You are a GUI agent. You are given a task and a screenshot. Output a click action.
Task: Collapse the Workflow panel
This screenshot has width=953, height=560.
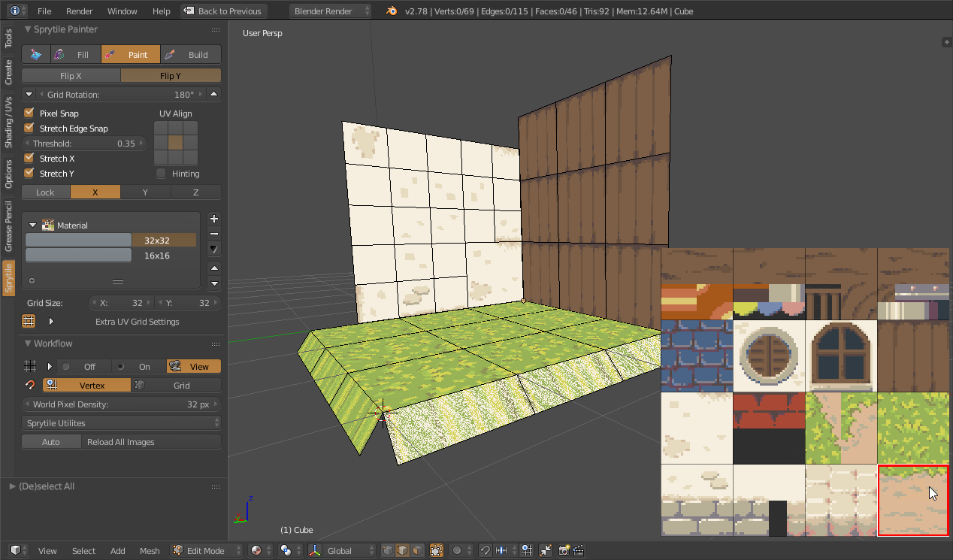coord(28,344)
